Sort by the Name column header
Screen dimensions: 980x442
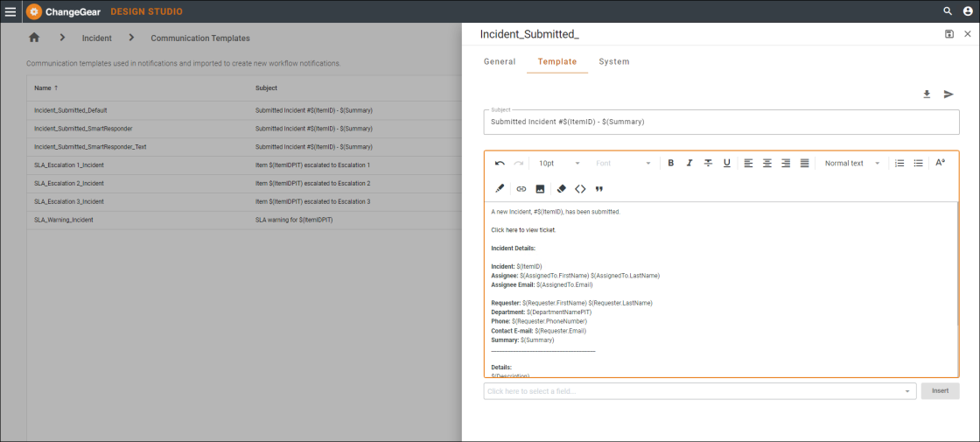click(x=46, y=88)
